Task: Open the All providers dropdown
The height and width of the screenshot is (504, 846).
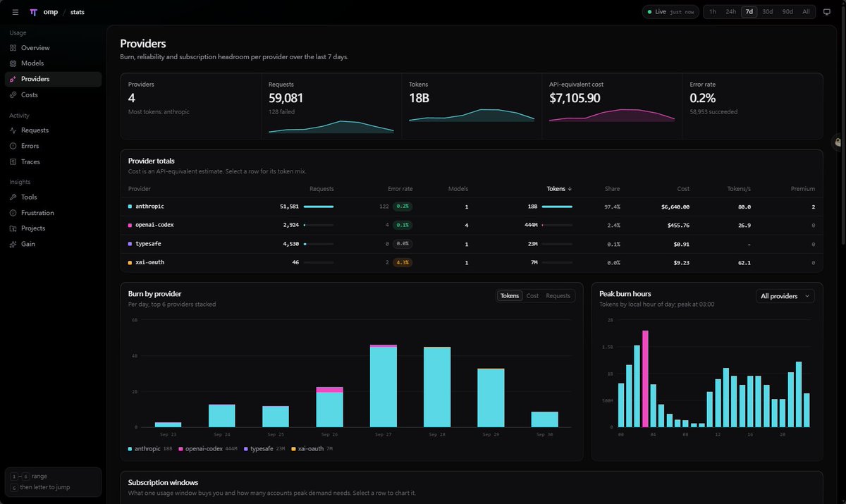Action: (x=785, y=296)
